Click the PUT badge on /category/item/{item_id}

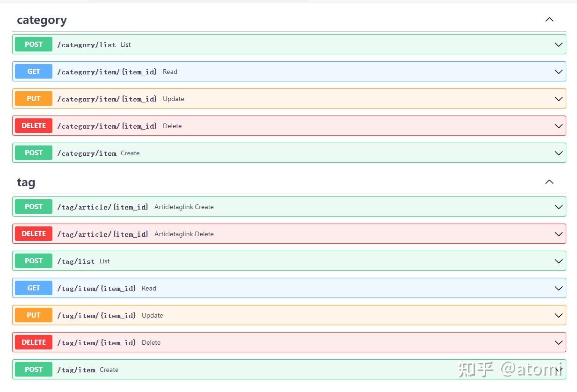pos(33,98)
